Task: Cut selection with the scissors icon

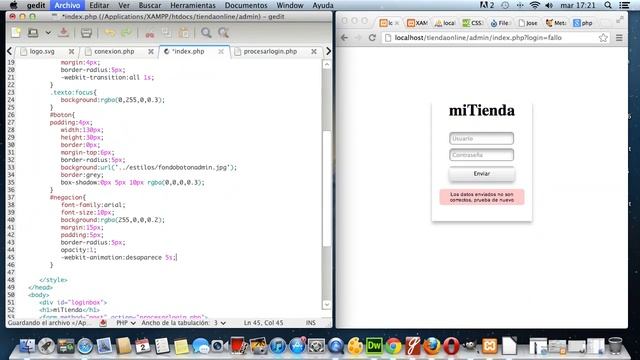Action: click(x=150, y=33)
